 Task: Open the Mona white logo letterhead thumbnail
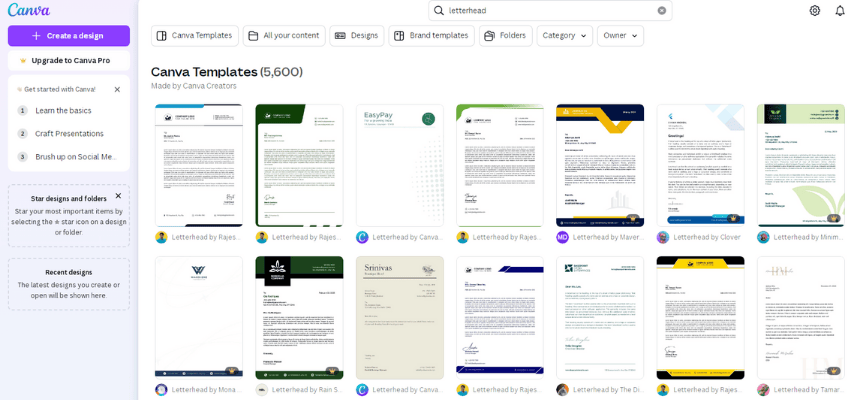point(199,318)
